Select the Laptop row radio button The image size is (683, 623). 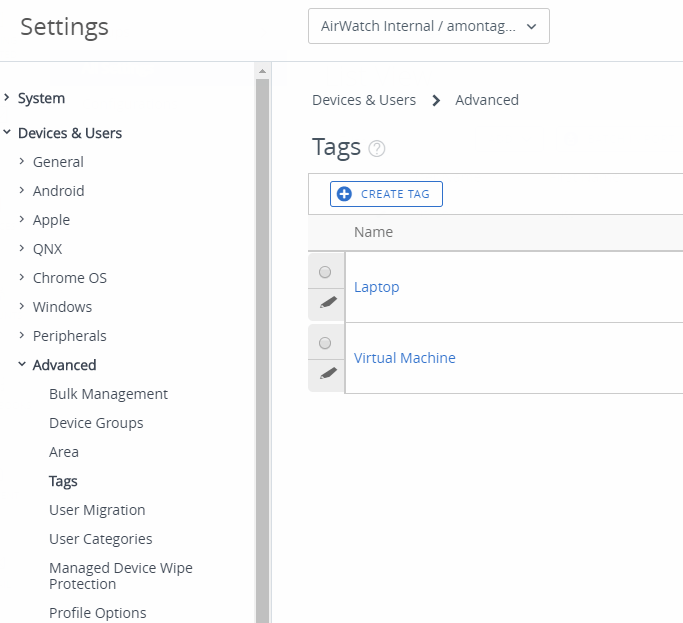tap(325, 272)
